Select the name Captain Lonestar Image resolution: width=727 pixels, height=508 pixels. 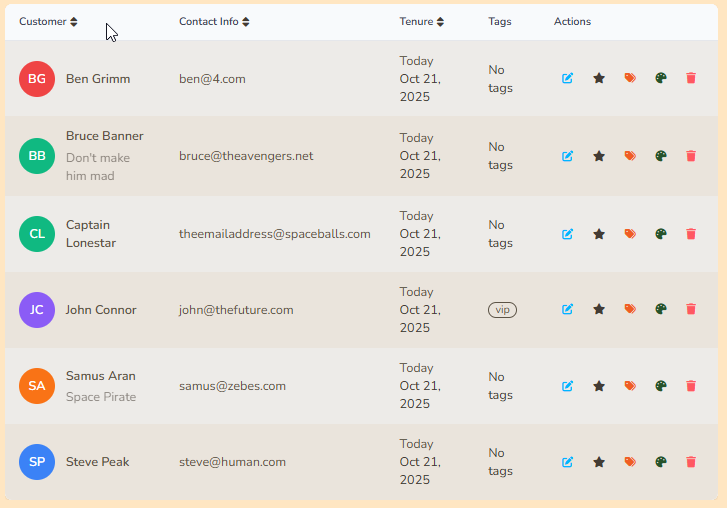click(91, 234)
